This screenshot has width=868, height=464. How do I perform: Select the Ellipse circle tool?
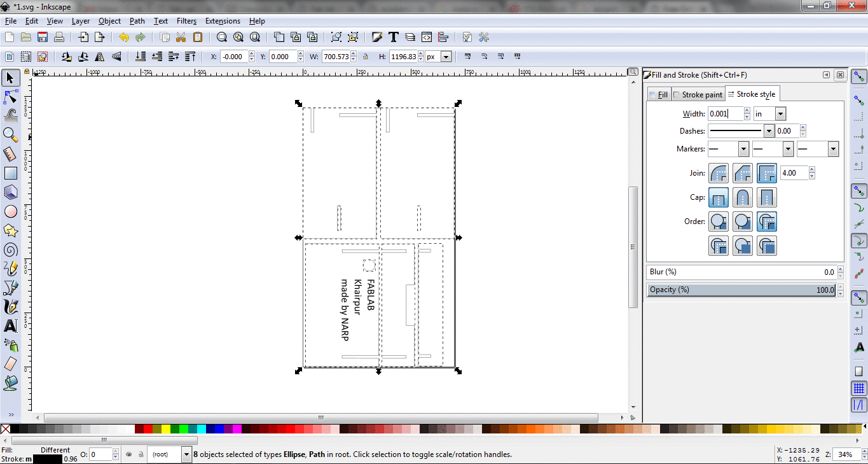point(10,211)
